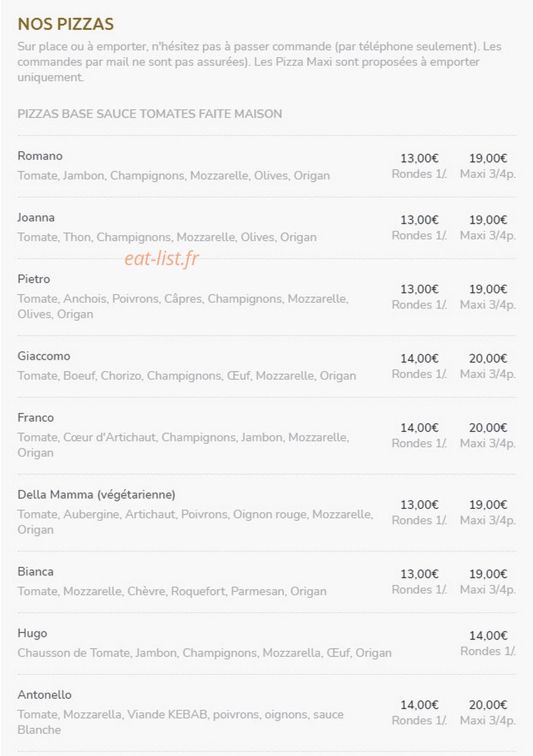Screen dimensions: 533x756
Task: Select the Joanna pizza name
Action: click(x=36, y=218)
